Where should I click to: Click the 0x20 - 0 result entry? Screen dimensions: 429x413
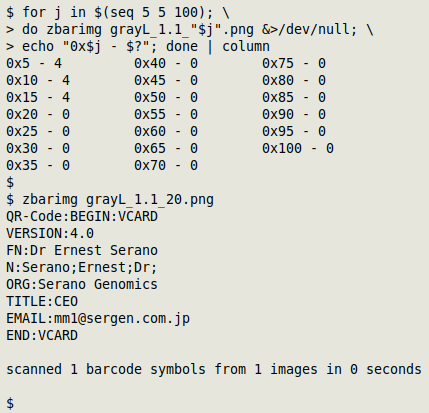38,115
